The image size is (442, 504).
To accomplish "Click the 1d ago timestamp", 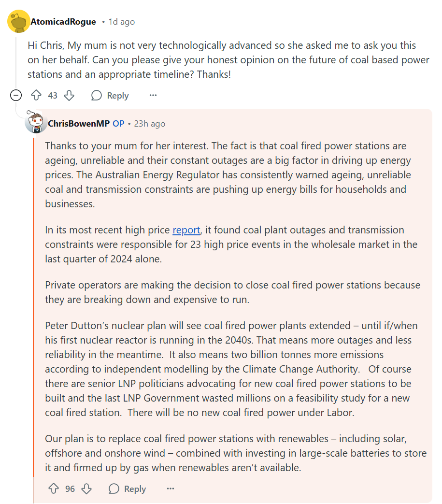I will click(121, 22).
